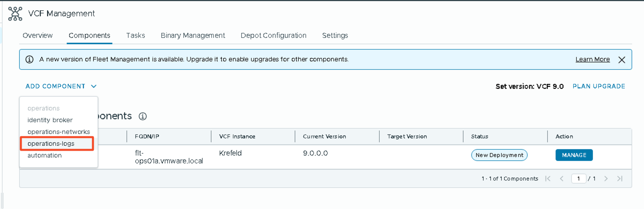Viewport: 644px width, 209px height.
Task: Go to the first page of components
Action: pyautogui.click(x=548, y=179)
